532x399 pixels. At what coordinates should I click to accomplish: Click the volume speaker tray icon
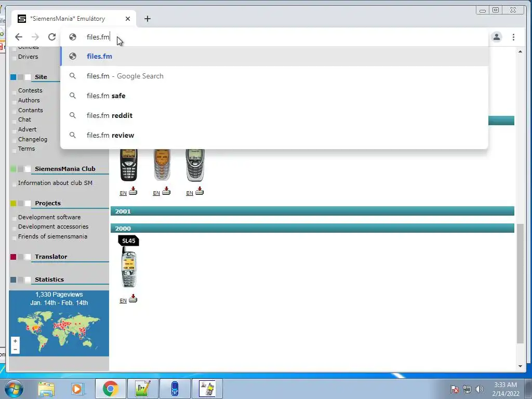point(480,389)
